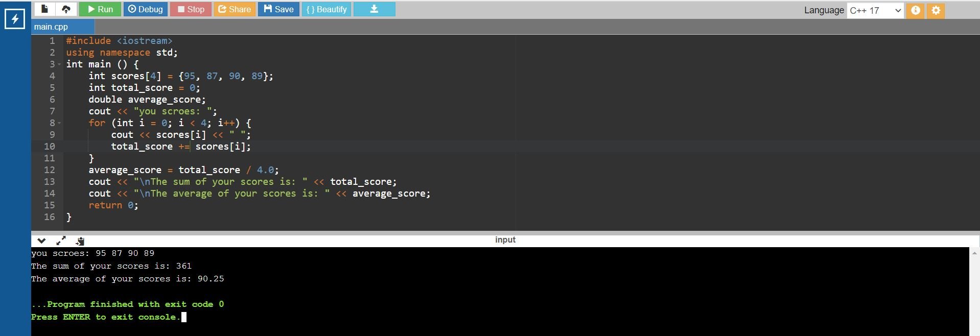Viewport: 980px width, 336px height.
Task: Stop the running program
Action: [191, 9]
